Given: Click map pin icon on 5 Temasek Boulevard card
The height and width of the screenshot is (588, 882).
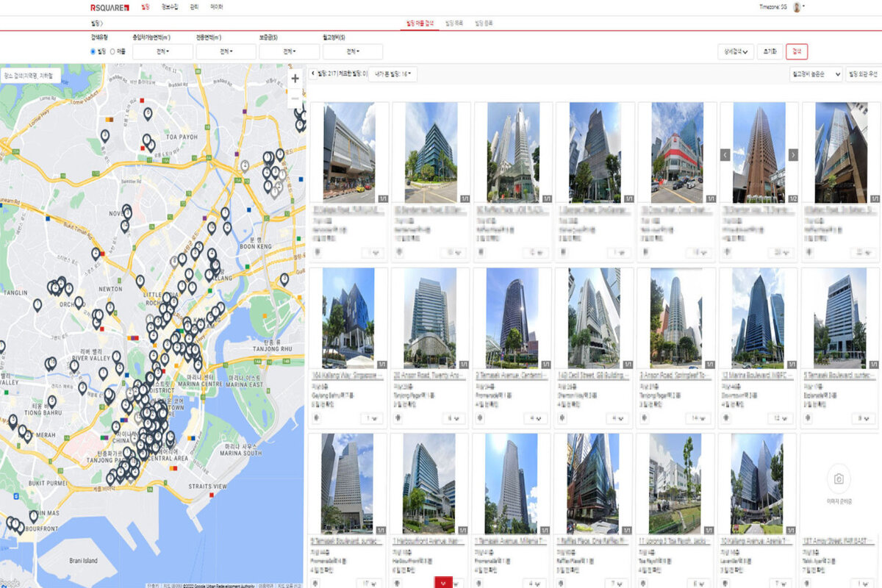Looking at the screenshot, I should (809, 418).
